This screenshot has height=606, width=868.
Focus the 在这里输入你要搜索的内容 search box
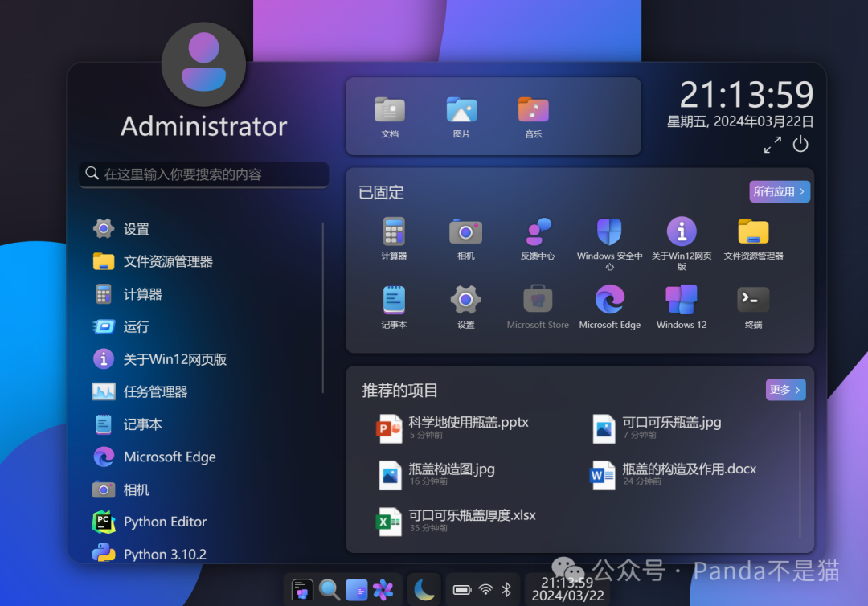tap(203, 174)
